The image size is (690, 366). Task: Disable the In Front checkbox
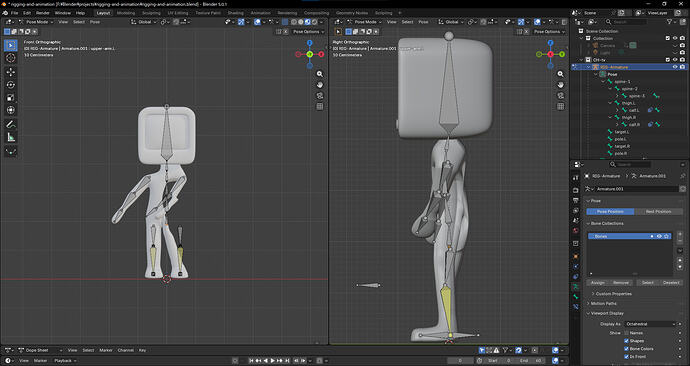tap(626, 357)
